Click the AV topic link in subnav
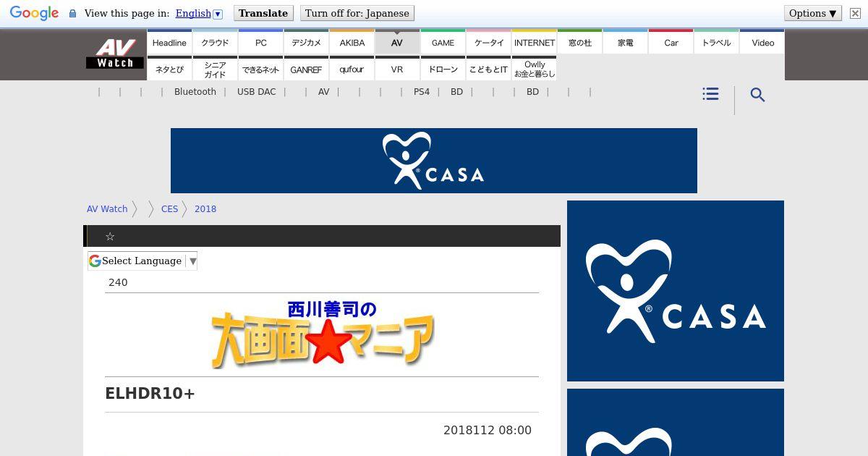This screenshot has height=456, width=868. (x=323, y=92)
